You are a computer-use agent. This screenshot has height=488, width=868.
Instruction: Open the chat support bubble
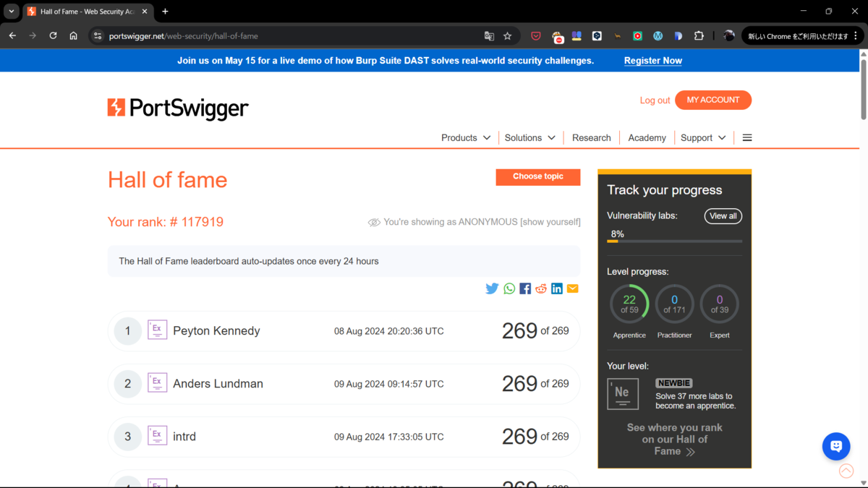[836, 446]
